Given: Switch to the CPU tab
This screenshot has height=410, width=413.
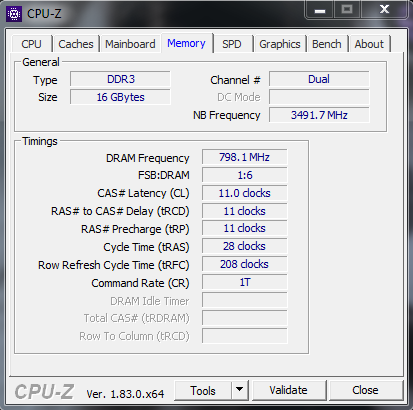Looking at the screenshot, I should (31, 44).
